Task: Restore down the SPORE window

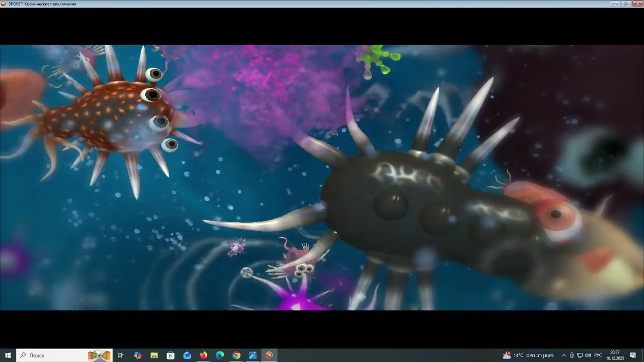Action: click(x=626, y=4)
